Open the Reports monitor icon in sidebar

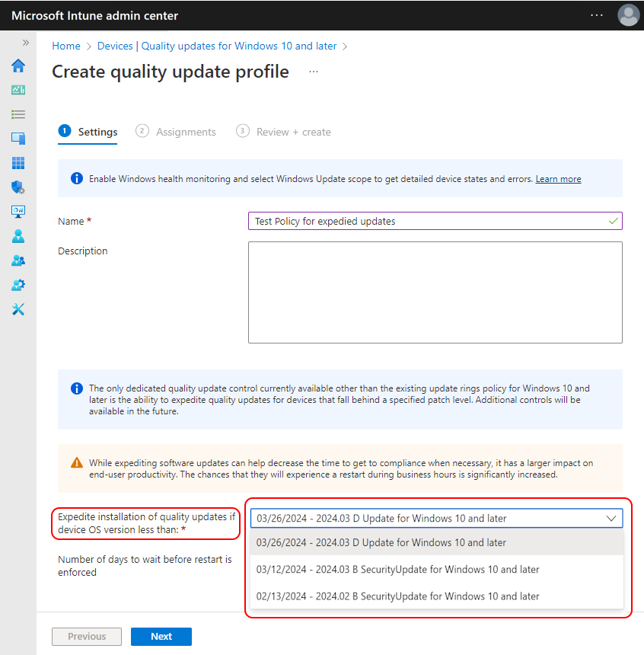pyautogui.click(x=18, y=212)
